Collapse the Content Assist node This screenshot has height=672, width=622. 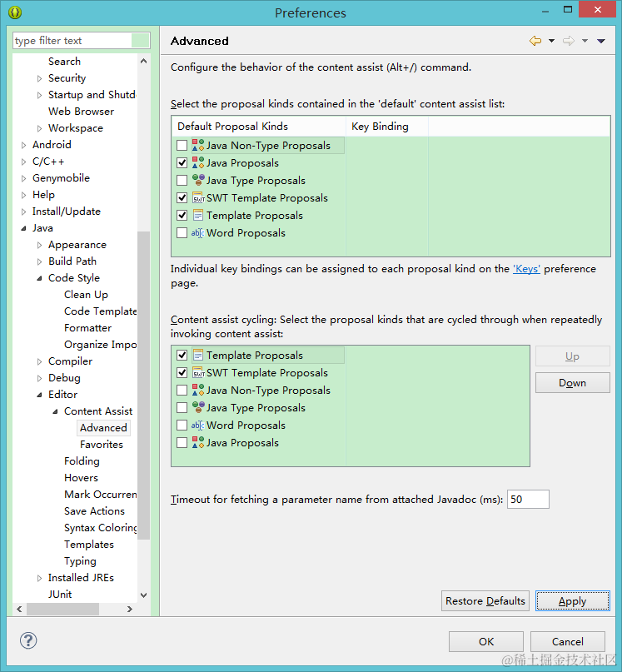55,411
